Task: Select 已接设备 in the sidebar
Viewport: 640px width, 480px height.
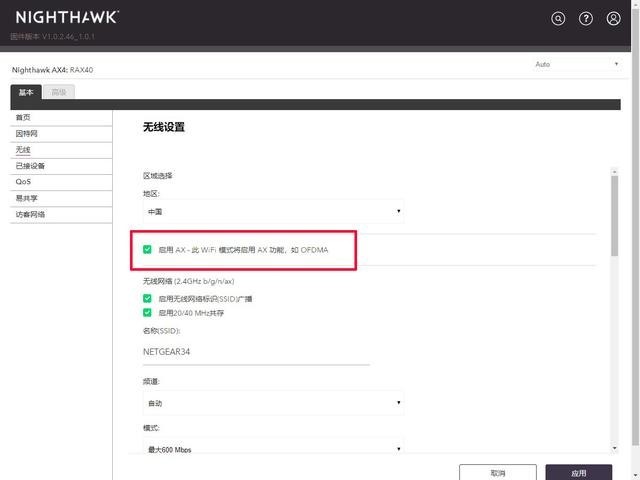Action: click(x=61, y=166)
